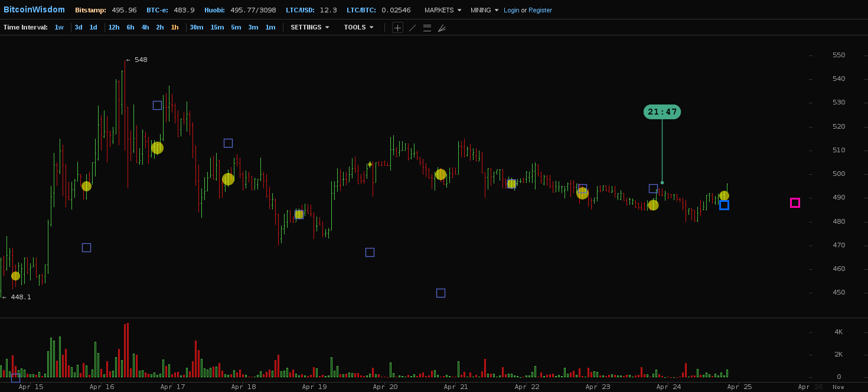The image size is (868, 392).
Task: Expand the MINING dropdown menu
Action: pyautogui.click(x=484, y=10)
